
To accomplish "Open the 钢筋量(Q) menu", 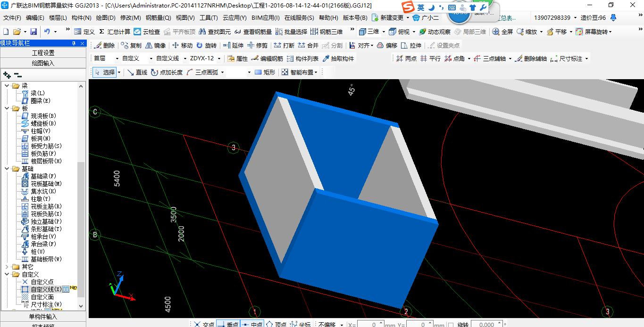I will [158, 17].
